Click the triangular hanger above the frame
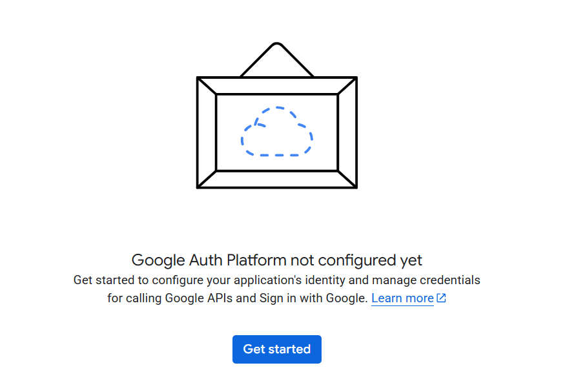565x392 pixels. [277, 59]
